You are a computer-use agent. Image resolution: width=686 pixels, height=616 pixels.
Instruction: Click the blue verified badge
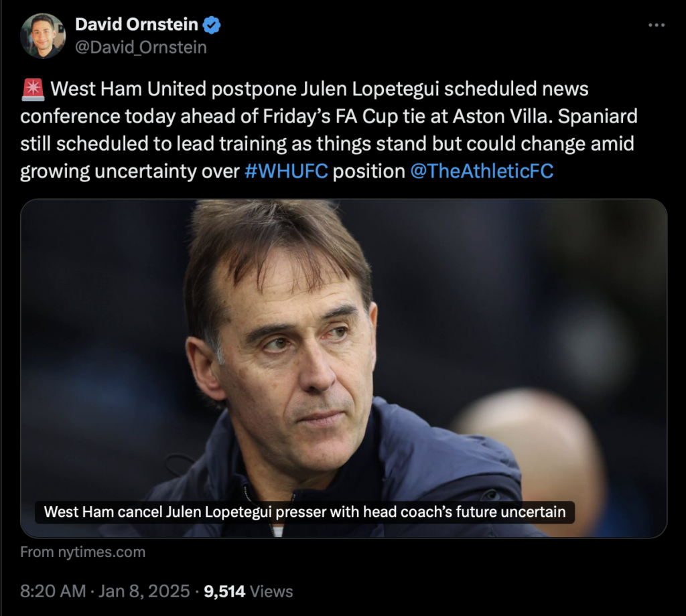[212, 25]
